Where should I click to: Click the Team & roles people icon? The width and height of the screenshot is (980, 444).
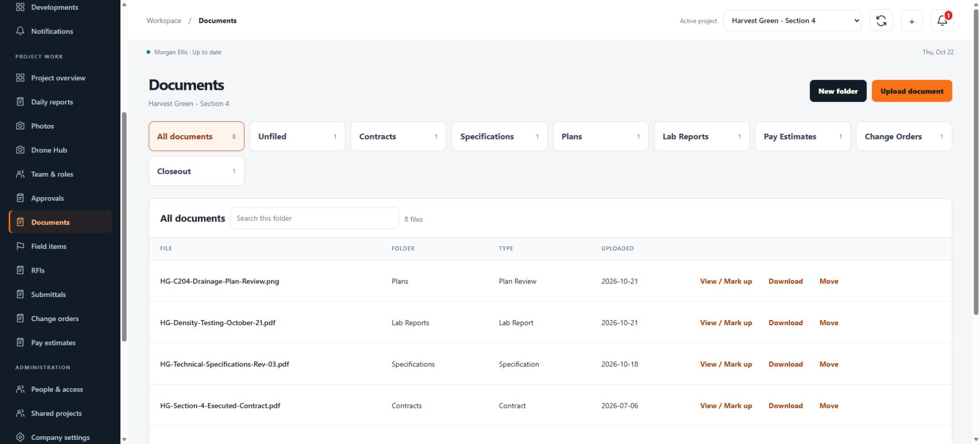tap(20, 174)
